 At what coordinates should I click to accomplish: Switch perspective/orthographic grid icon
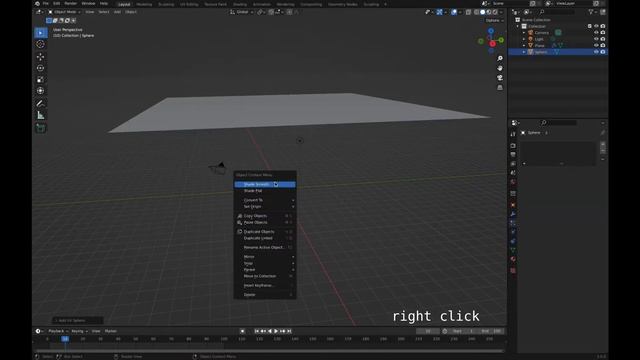coord(500,87)
